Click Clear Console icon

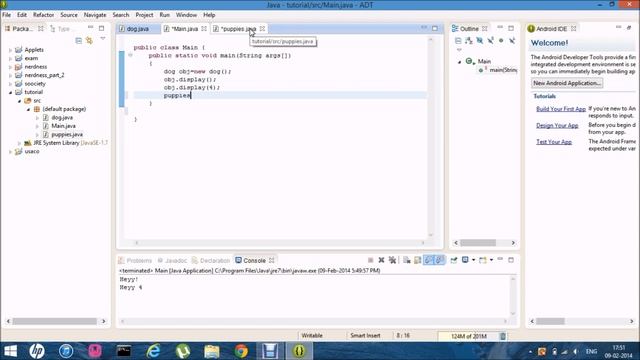click(x=407, y=260)
